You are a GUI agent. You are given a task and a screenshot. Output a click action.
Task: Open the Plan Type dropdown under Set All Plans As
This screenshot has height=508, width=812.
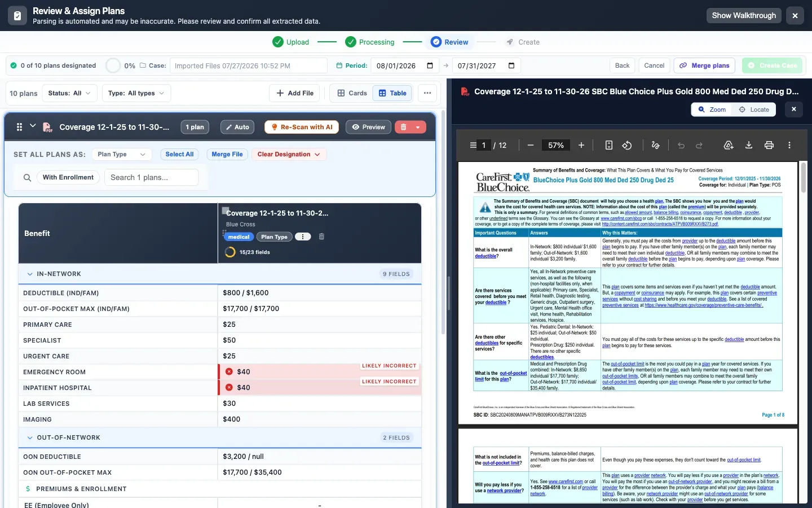[122, 154]
